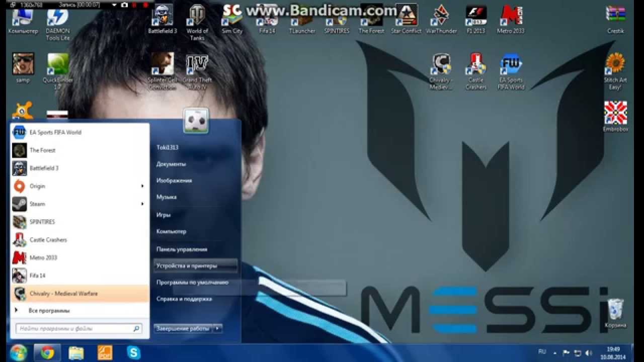This screenshot has width=644, height=362.
Task: Open Документы from Start menu
Action: (171, 164)
